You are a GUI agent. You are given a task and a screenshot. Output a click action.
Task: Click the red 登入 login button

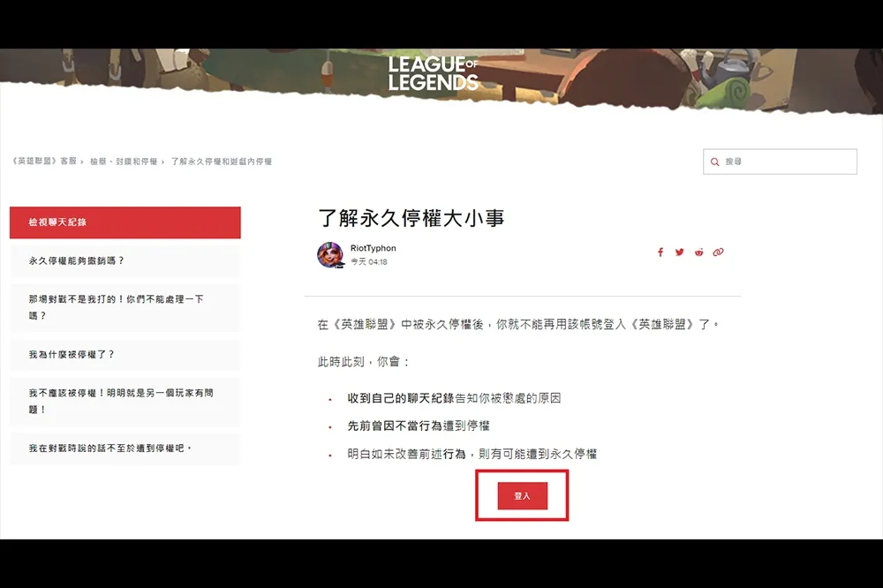coord(522,495)
